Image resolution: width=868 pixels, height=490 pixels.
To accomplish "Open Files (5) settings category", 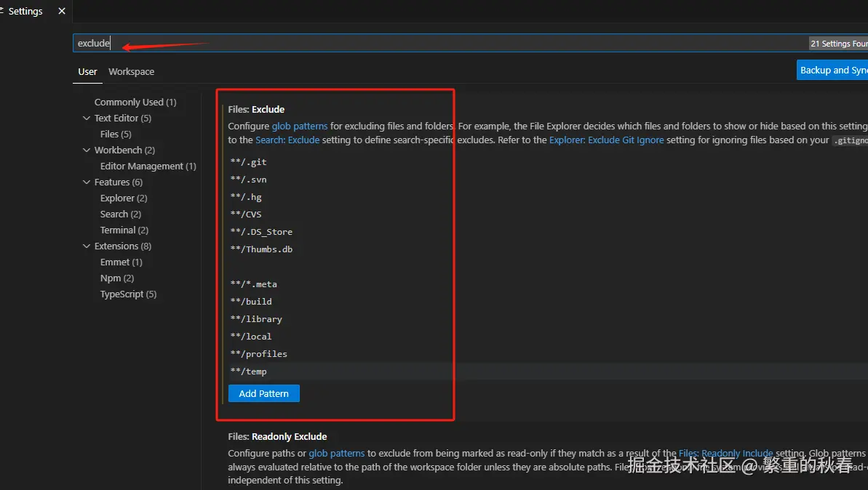I will coord(116,134).
